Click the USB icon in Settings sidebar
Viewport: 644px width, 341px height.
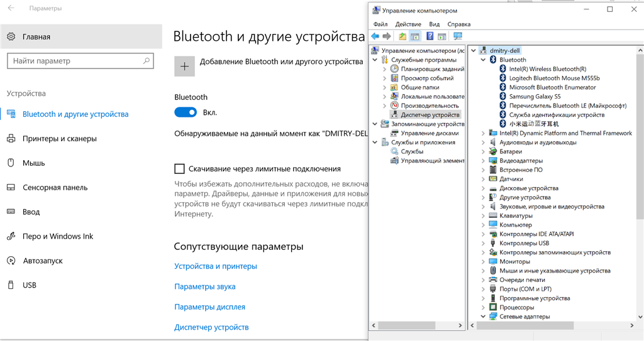pos(11,284)
